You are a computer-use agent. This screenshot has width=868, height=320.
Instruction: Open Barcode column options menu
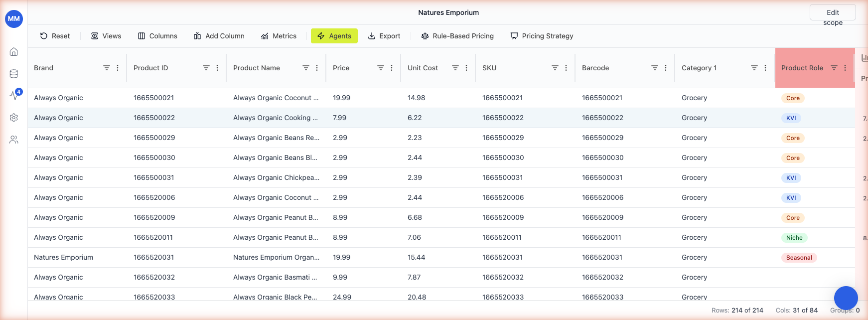pyautogui.click(x=666, y=68)
